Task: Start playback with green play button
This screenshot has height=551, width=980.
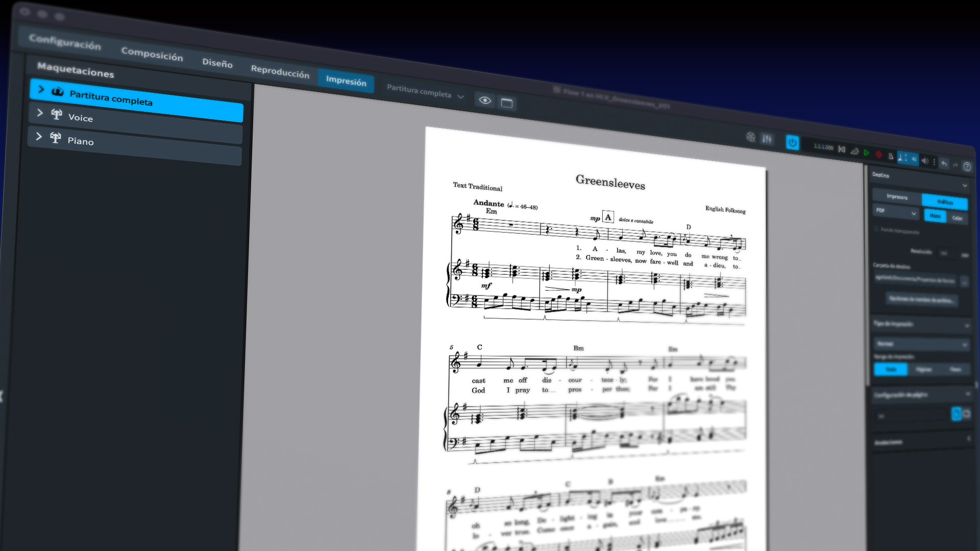Action: tap(866, 153)
